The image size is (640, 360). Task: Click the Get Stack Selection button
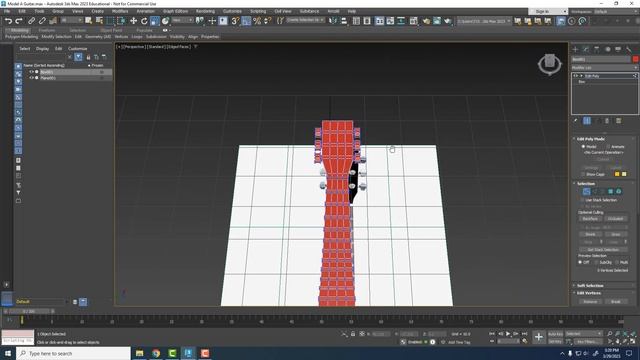pyautogui.click(x=603, y=250)
